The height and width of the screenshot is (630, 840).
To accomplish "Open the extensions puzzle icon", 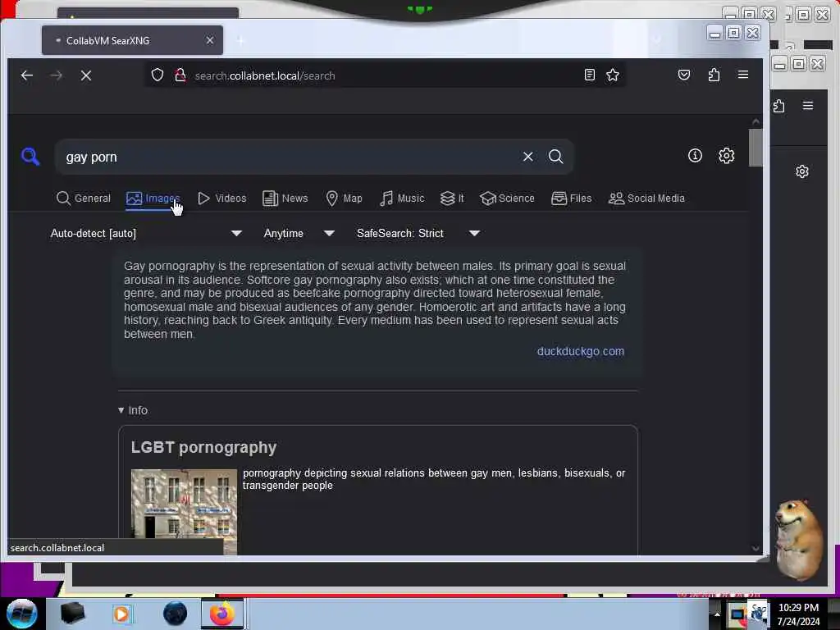I will click(714, 75).
